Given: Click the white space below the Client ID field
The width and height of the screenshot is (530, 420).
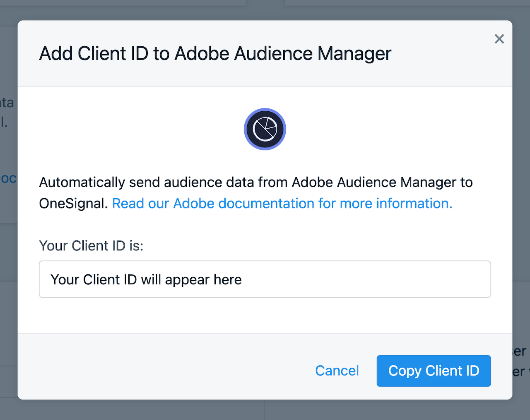Looking at the screenshot, I should click(265, 315).
